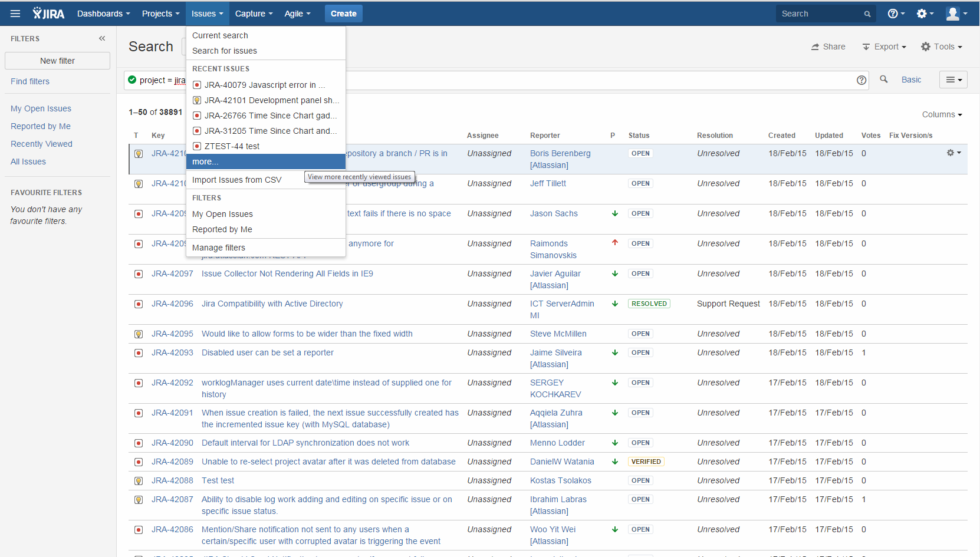Screen dimensions: 980x557
Task: Click bug icon for ZTEST-44 recent issue
Action: tap(197, 146)
